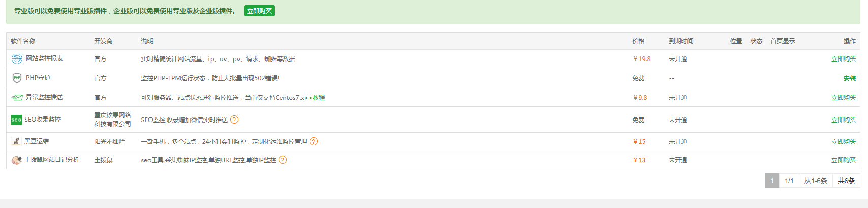Click the PHP守护 shield icon
868x208 pixels.
pyautogui.click(x=17, y=78)
